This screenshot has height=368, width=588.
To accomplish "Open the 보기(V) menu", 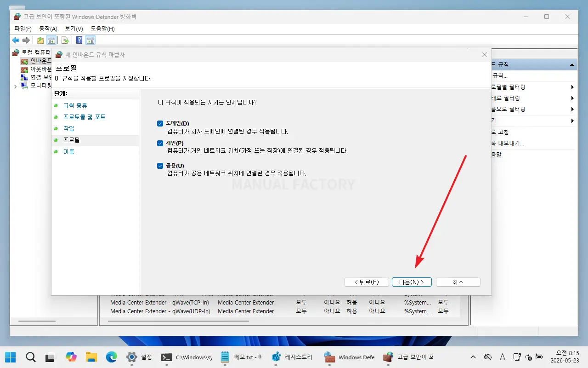I will (74, 29).
